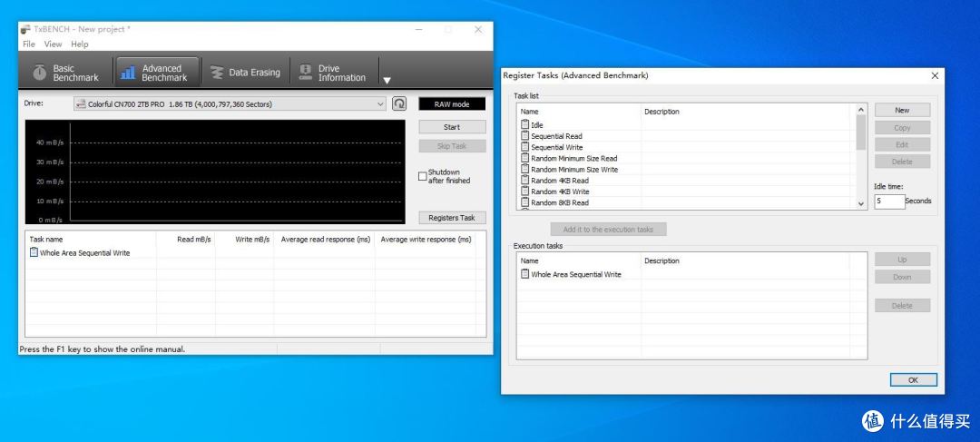The width and height of the screenshot is (980, 442).
Task: Click Delete button in Execution tasks
Action: (902, 306)
